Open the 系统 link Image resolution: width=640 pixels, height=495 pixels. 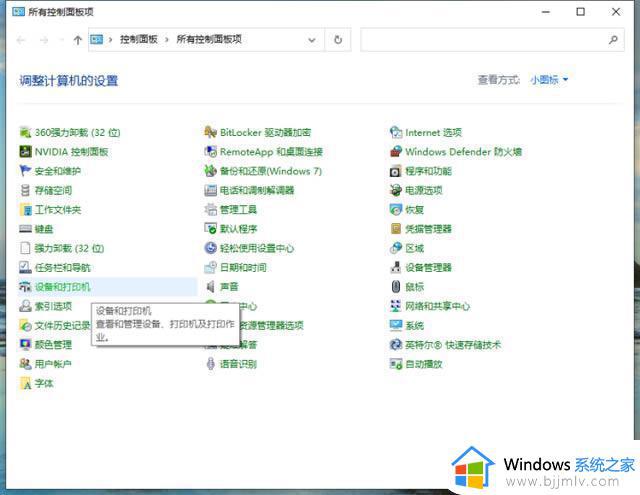coord(415,325)
